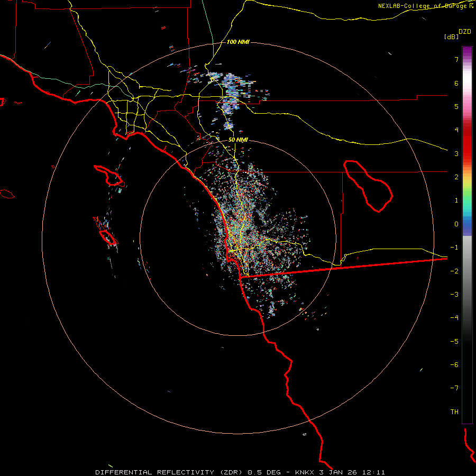
Task: Click the DZD product label above the scale
Action: coord(465,32)
